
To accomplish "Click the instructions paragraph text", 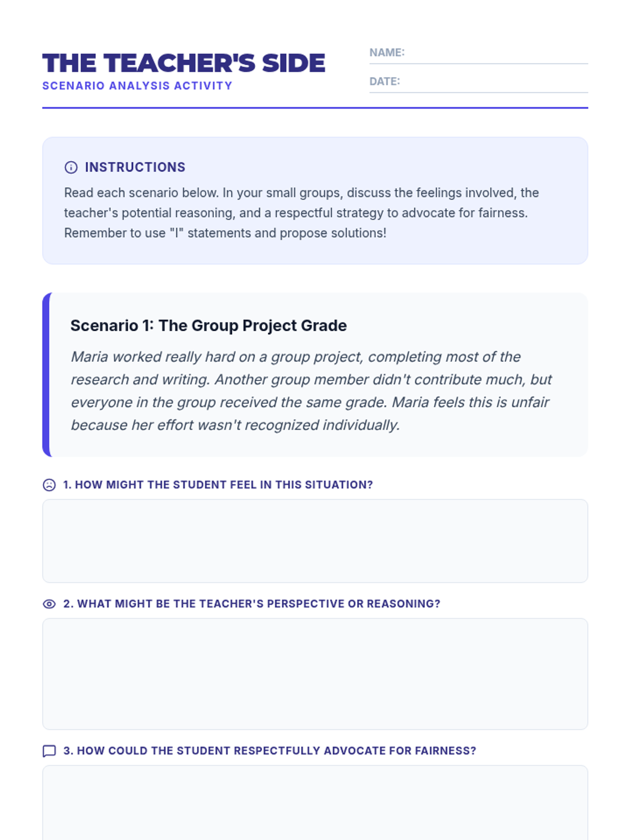I will (301, 213).
